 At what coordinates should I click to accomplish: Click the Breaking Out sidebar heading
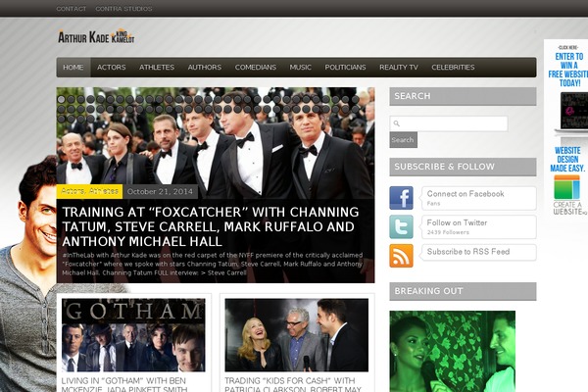(463, 291)
